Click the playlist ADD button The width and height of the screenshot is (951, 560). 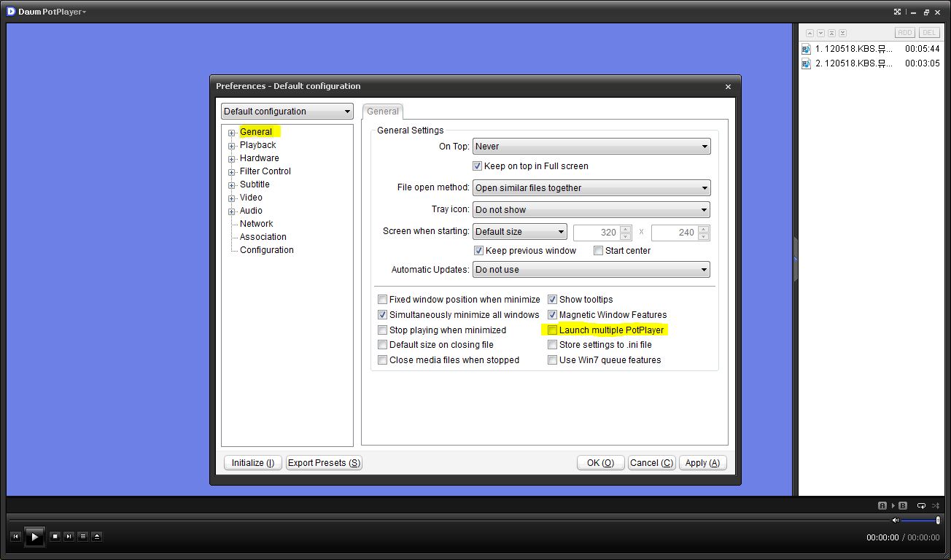click(x=905, y=33)
